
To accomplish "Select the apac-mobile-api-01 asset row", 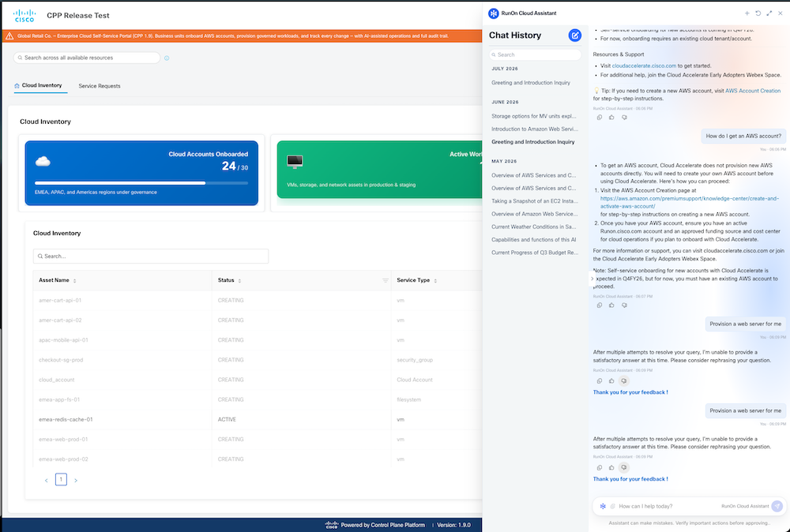I will [257, 340].
